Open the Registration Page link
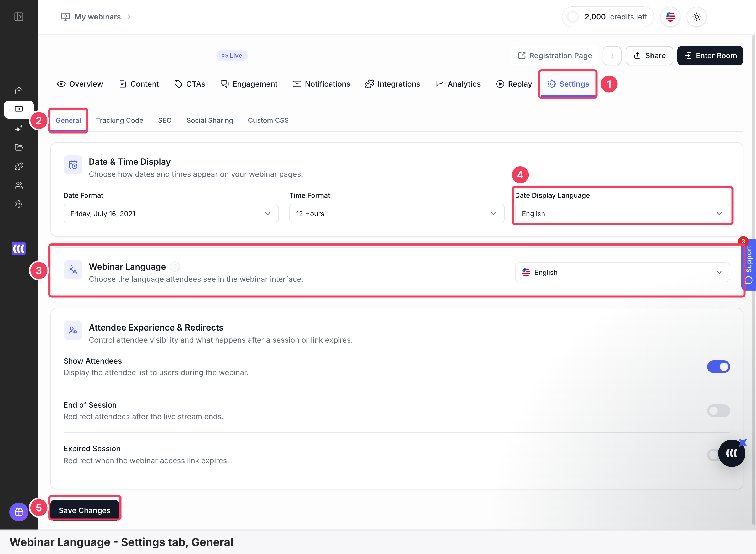 [x=555, y=56]
